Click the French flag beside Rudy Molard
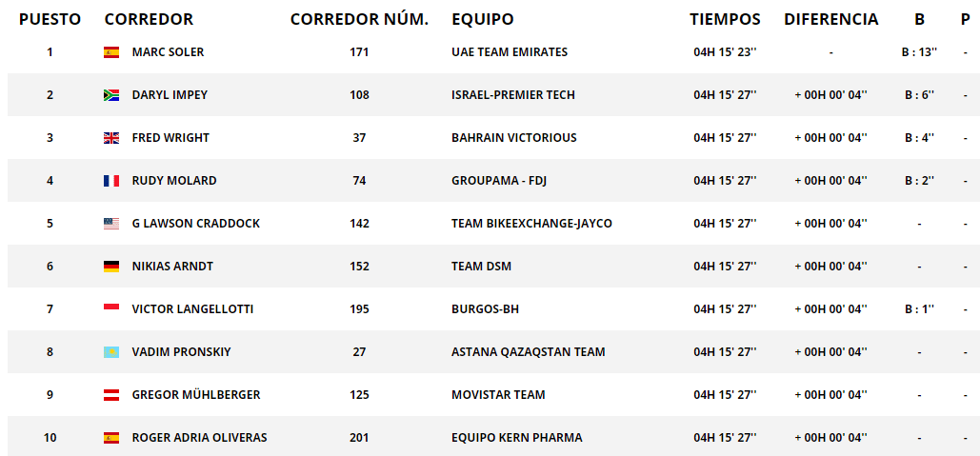 (x=111, y=181)
